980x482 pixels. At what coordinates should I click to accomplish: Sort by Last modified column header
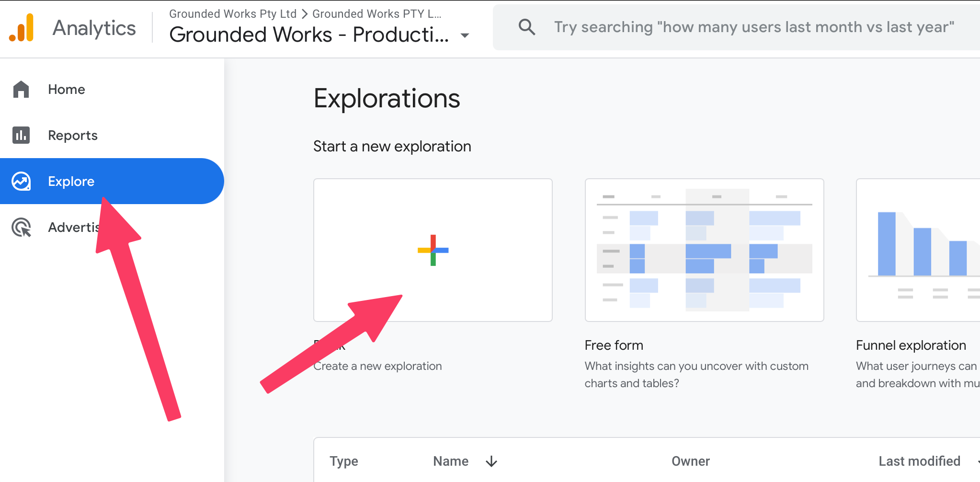tap(919, 461)
